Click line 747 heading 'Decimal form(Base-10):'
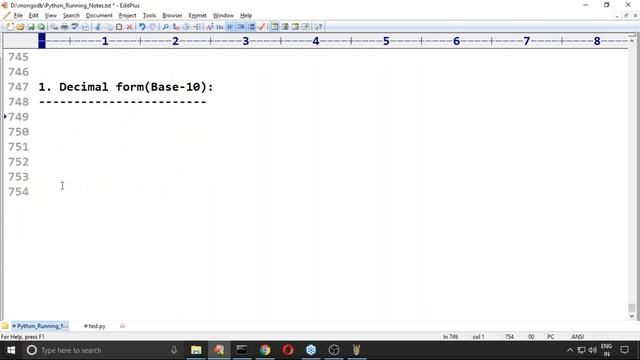The height and width of the screenshot is (360, 640). point(136,87)
